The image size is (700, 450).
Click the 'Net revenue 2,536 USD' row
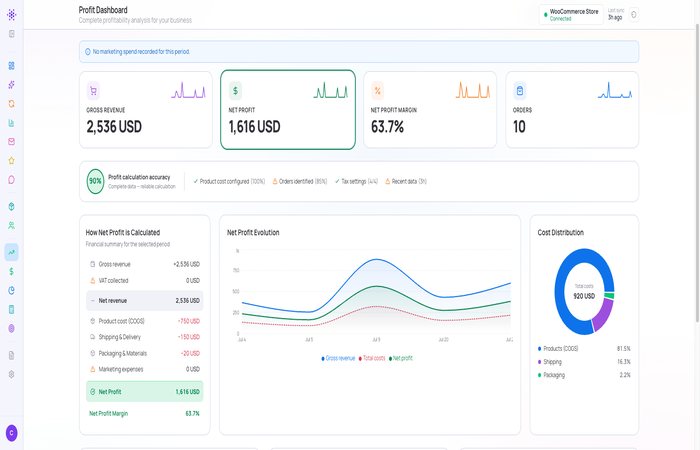tap(145, 300)
